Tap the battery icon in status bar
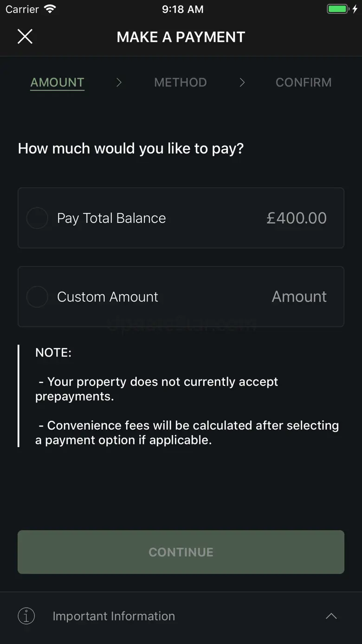Image resolution: width=362 pixels, height=644 pixels. pyautogui.click(x=338, y=9)
